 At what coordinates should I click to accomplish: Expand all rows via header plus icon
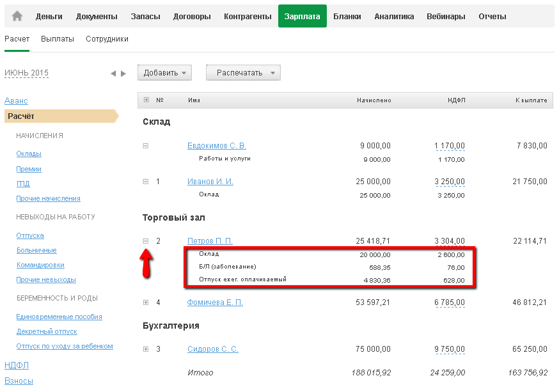click(146, 100)
